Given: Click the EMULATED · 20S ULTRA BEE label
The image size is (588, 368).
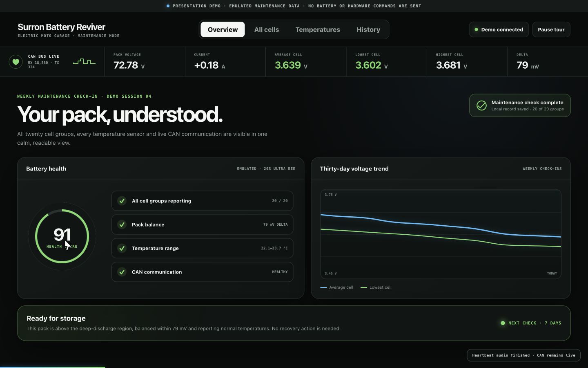Looking at the screenshot, I should point(266,169).
